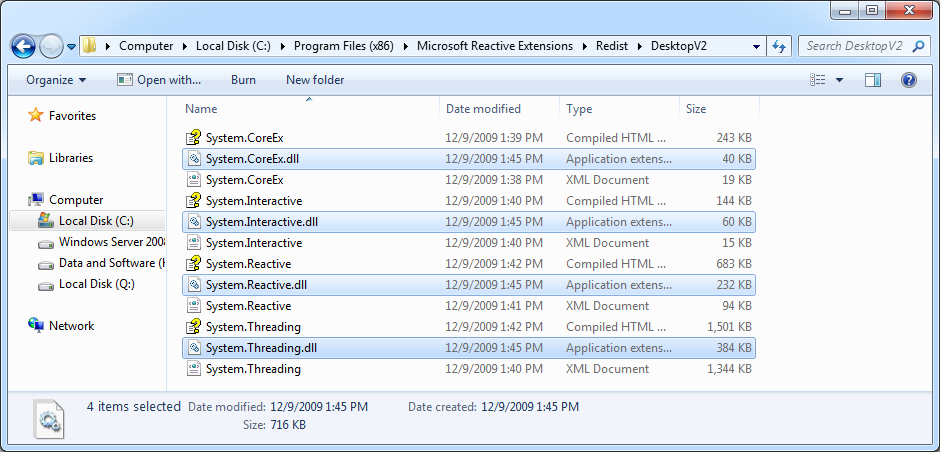Expand the arrow after Computer in breadcrumb
940x452 pixels.
[x=185, y=46]
